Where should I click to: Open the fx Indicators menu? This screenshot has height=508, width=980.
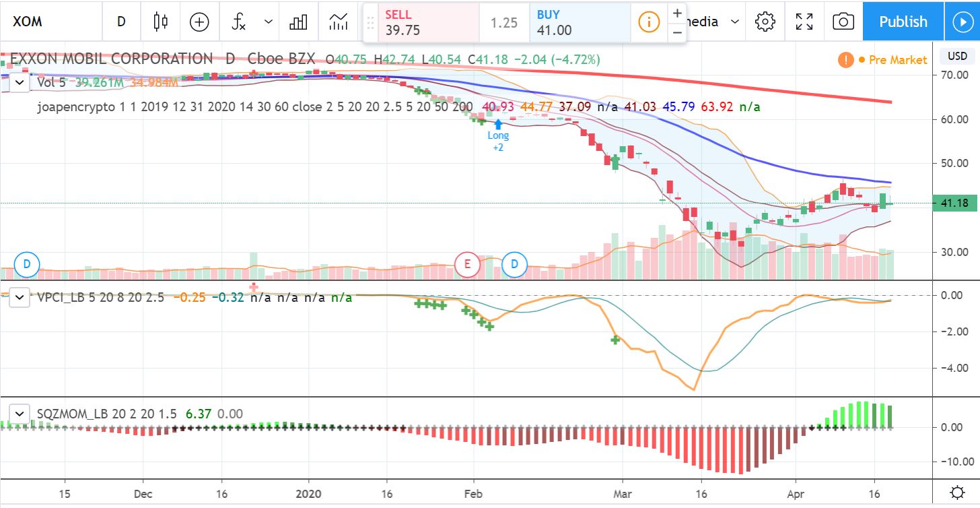pyautogui.click(x=239, y=22)
